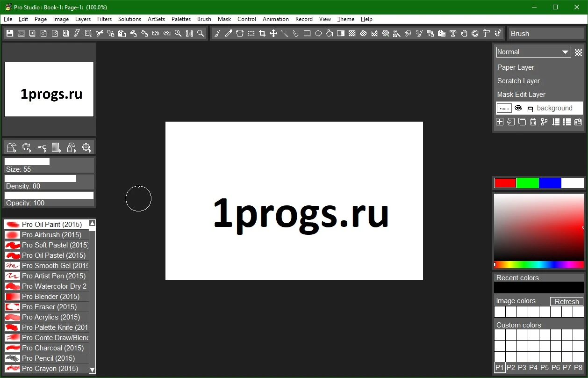Select the eyedropper color picker tool
Viewport: 588px width, 378px height.
(229, 33)
